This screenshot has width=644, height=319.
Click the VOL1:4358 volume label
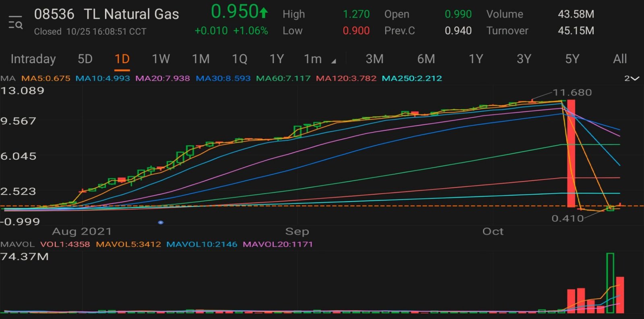click(65, 244)
